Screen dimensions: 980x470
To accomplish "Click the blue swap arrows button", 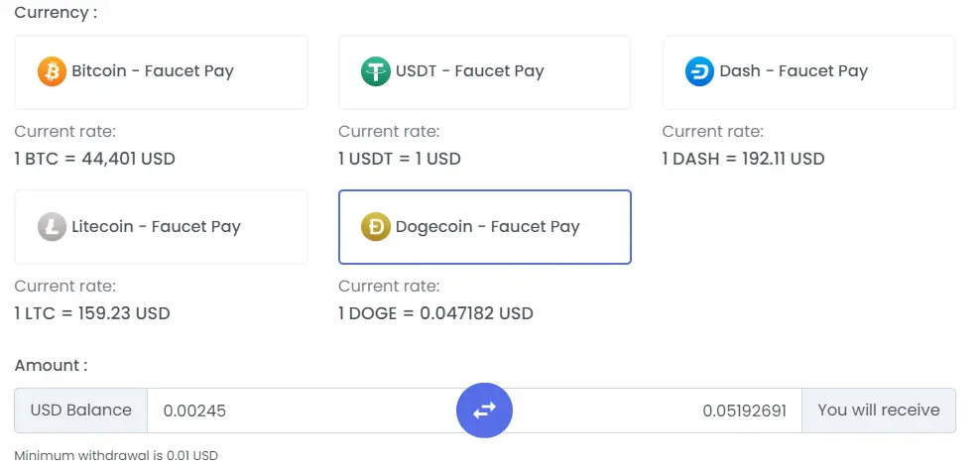I will point(484,410).
